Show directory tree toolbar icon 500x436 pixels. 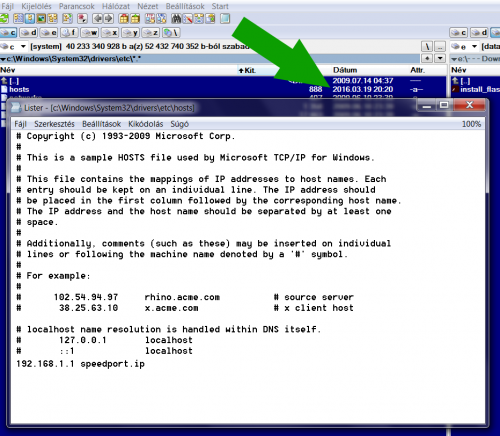(52, 18)
